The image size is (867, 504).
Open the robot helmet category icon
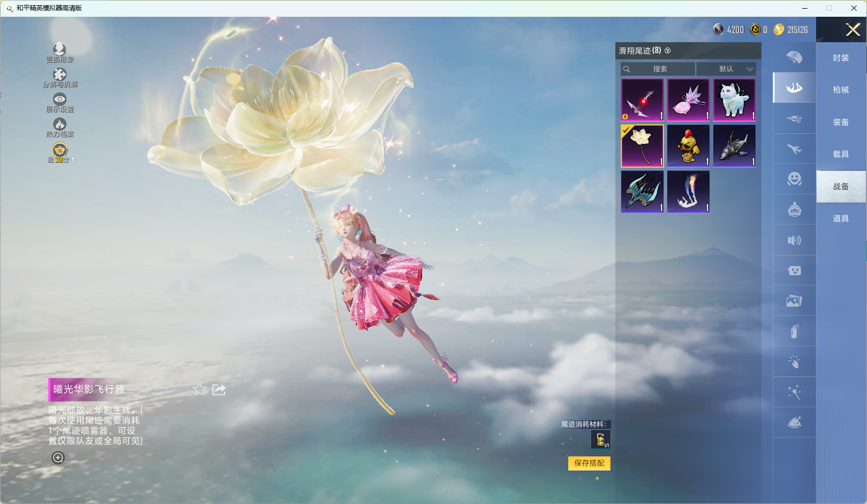tap(794, 209)
